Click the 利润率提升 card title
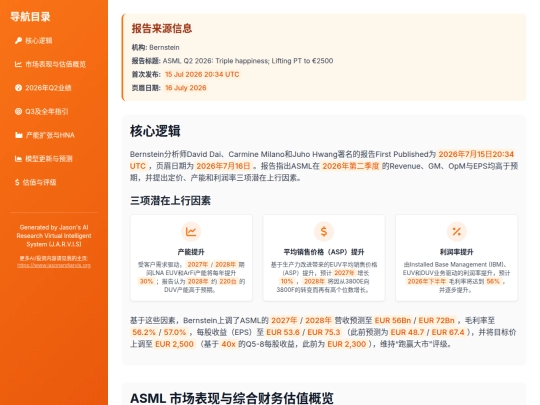540x405 pixels. [x=456, y=252]
